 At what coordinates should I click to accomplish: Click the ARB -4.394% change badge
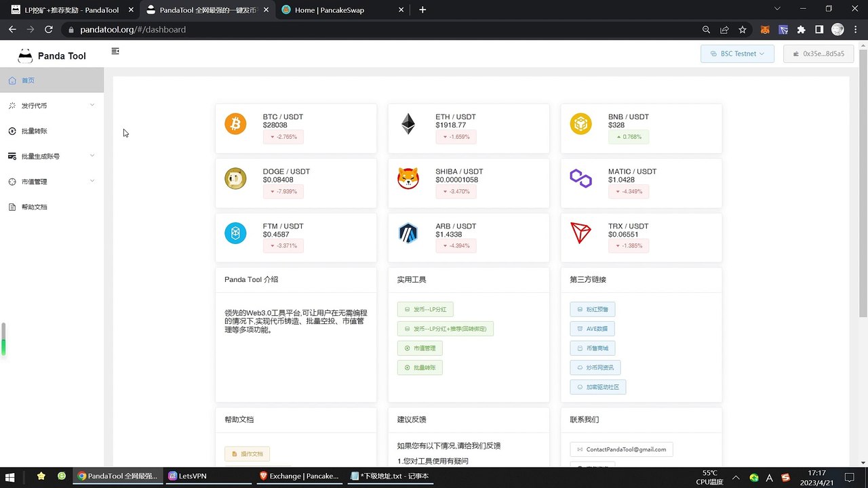(456, 246)
